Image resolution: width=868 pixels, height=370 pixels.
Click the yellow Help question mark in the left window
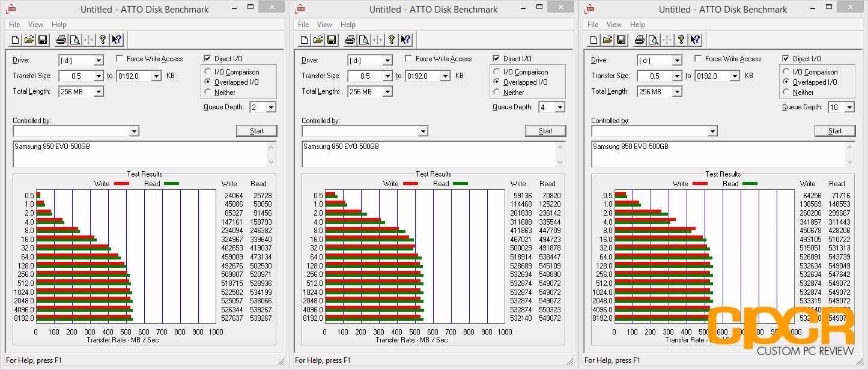pos(103,40)
